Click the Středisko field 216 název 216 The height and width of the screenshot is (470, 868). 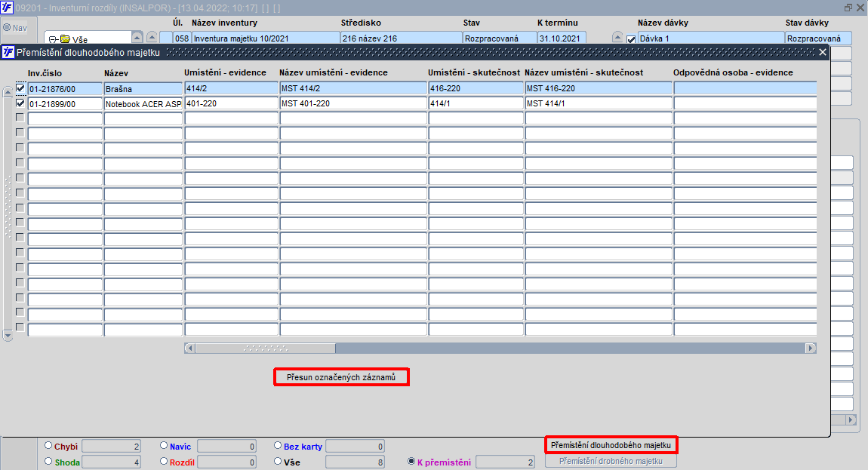point(402,38)
